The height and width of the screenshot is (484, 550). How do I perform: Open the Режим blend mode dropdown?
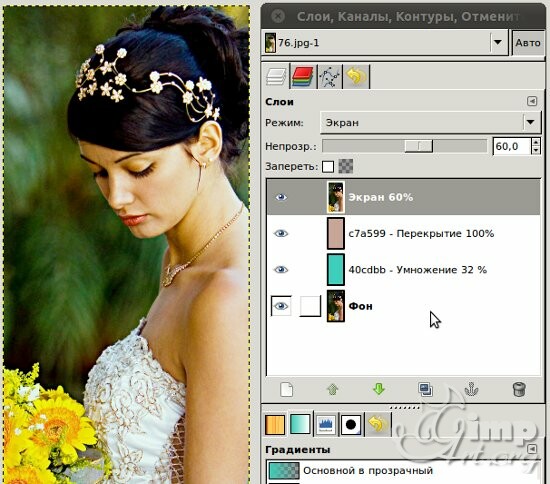click(x=431, y=122)
